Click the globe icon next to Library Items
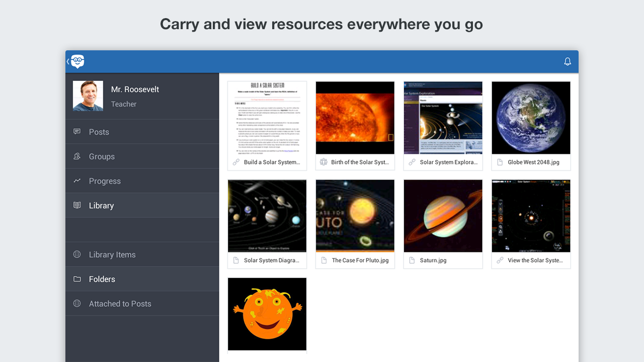 (76, 254)
